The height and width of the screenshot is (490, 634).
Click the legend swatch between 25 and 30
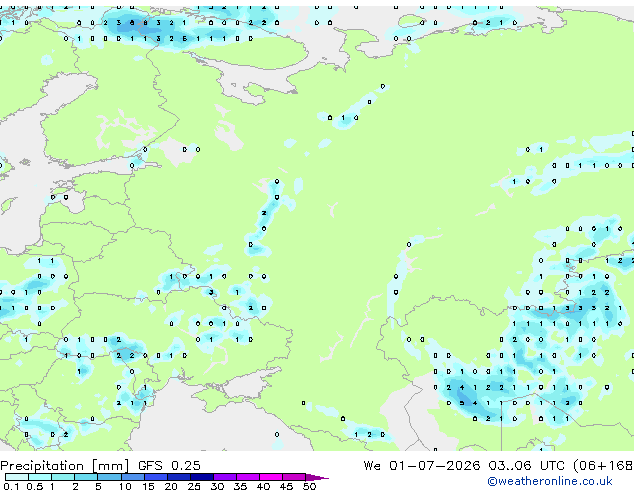[202, 477]
